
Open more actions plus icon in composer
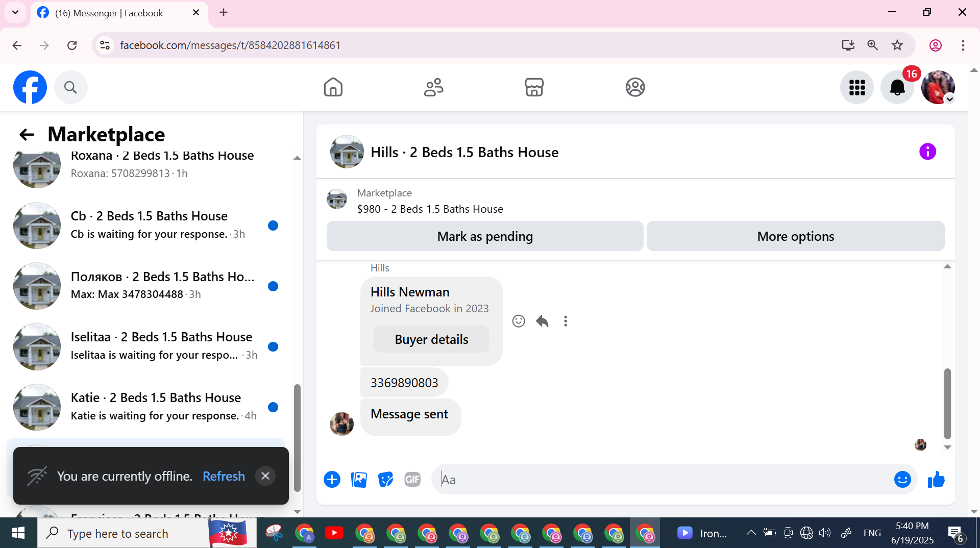pyautogui.click(x=332, y=480)
